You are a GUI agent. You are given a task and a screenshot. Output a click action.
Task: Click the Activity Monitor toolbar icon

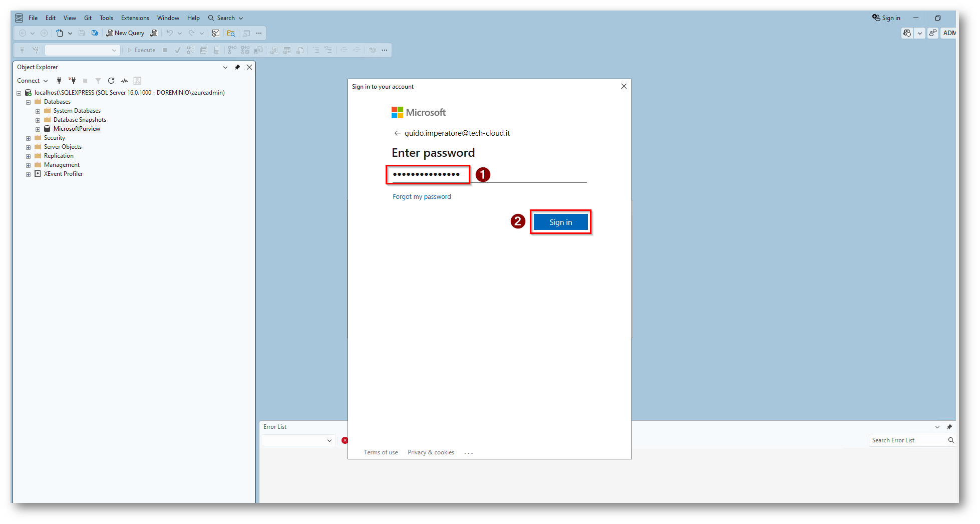[x=216, y=33]
